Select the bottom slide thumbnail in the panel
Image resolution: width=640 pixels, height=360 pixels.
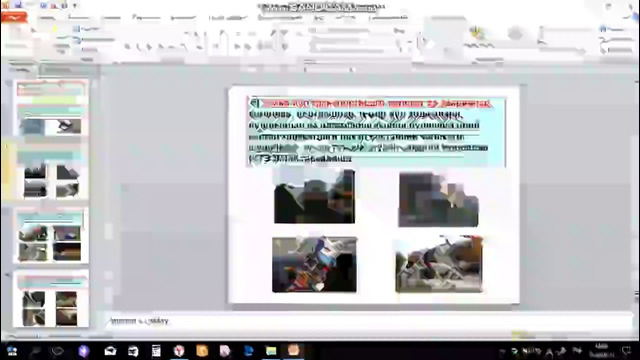pos(51,299)
